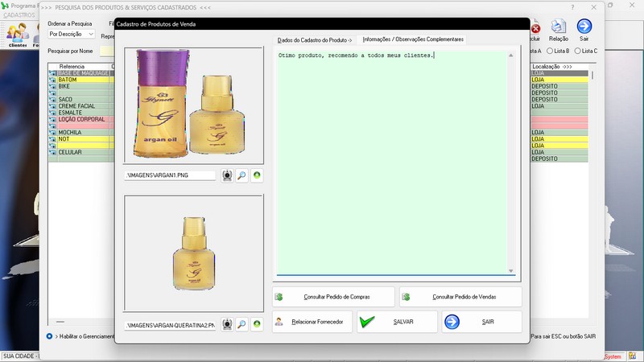
Task: Click scroll-up arrow of observations text area
Action: coord(511,56)
